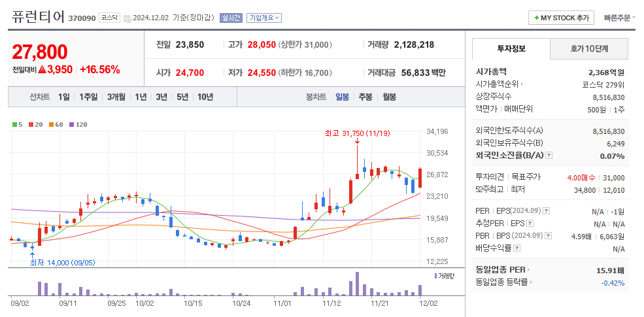Click the current price 27,800
The height and width of the screenshot is (317, 644).
(x=40, y=52)
